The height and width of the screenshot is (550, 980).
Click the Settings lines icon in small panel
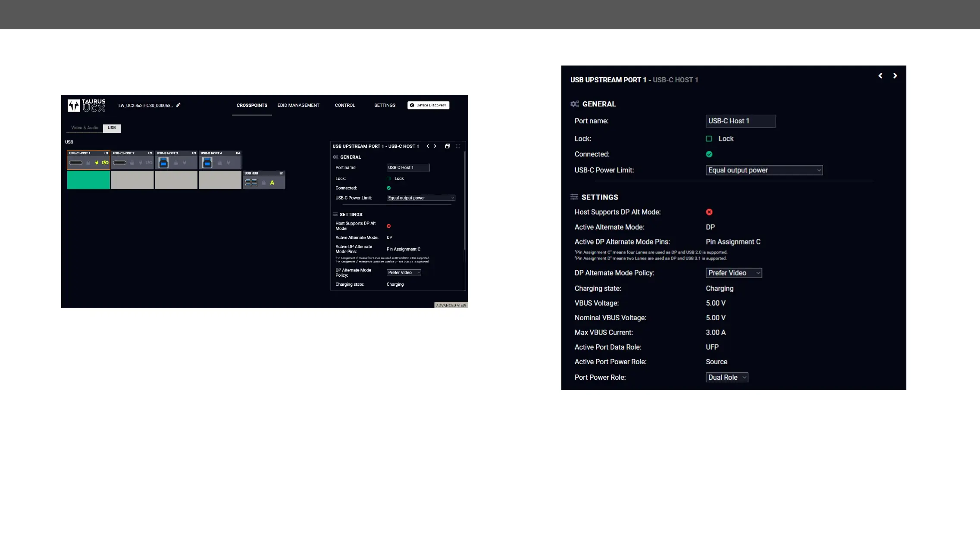335,214
